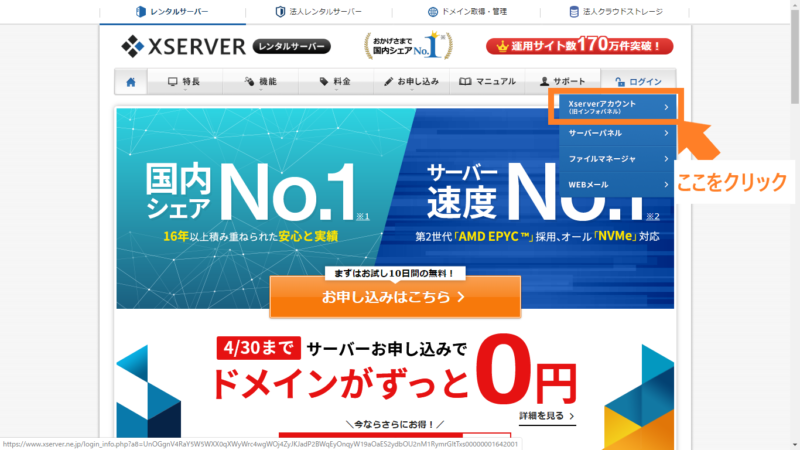Click the XSERVER diamond logo
Image resolution: width=800 pixels, height=450 pixels.
click(x=133, y=46)
